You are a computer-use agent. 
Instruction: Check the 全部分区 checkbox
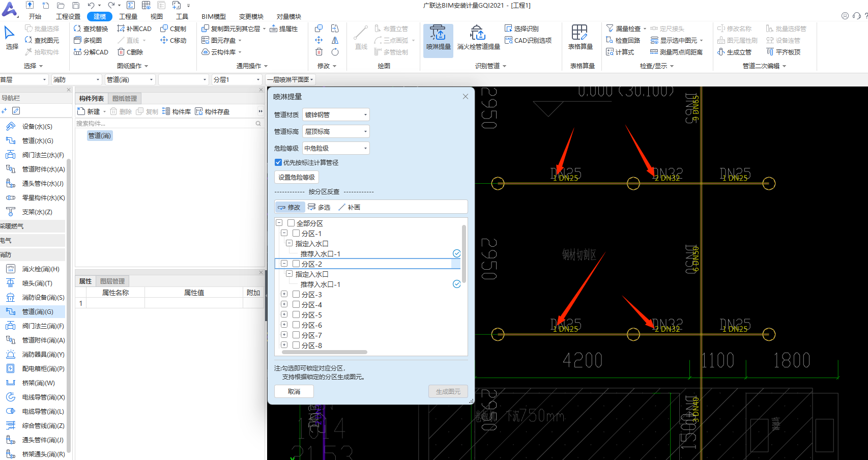coord(291,223)
